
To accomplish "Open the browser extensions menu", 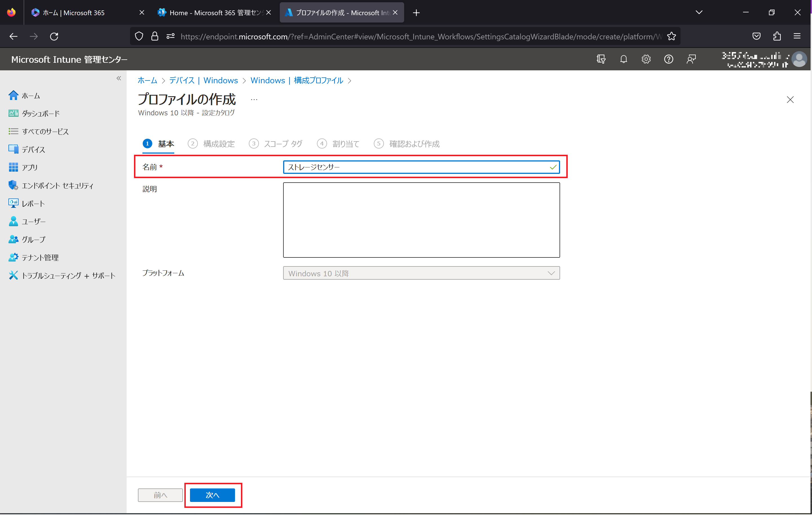I will click(777, 36).
